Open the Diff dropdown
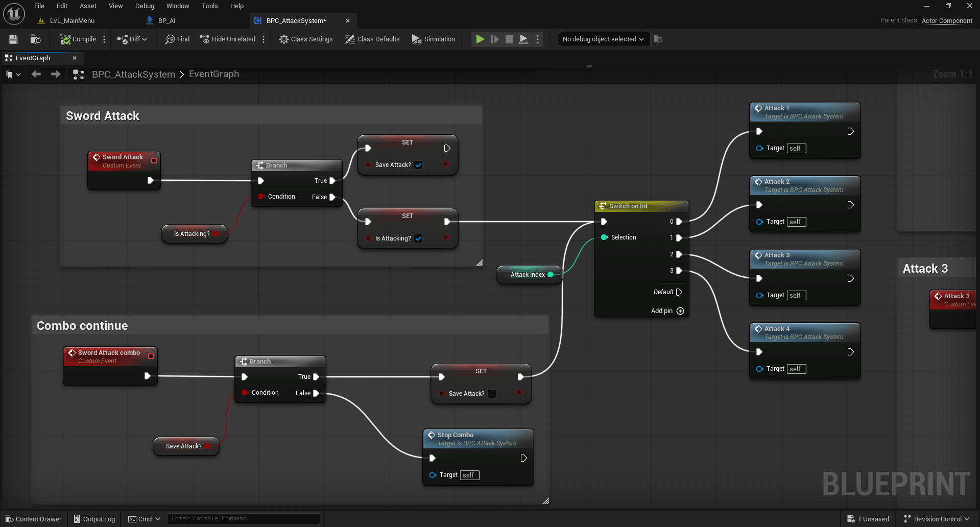Screen dimensions: 980x527 (x=132, y=39)
